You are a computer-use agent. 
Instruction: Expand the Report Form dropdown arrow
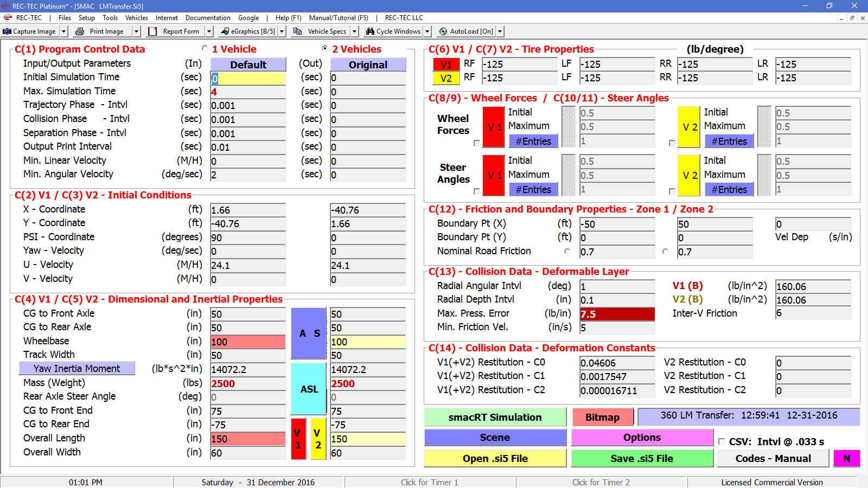pos(209,31)
